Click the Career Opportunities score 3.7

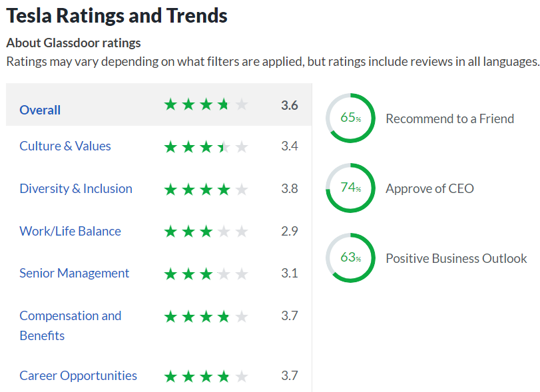tap(289, 376)
